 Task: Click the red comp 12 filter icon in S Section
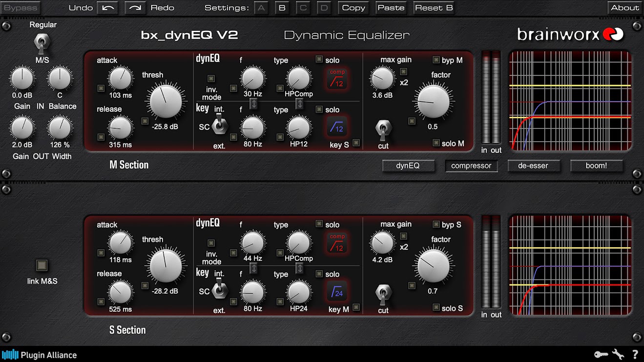tap(337, 242)
